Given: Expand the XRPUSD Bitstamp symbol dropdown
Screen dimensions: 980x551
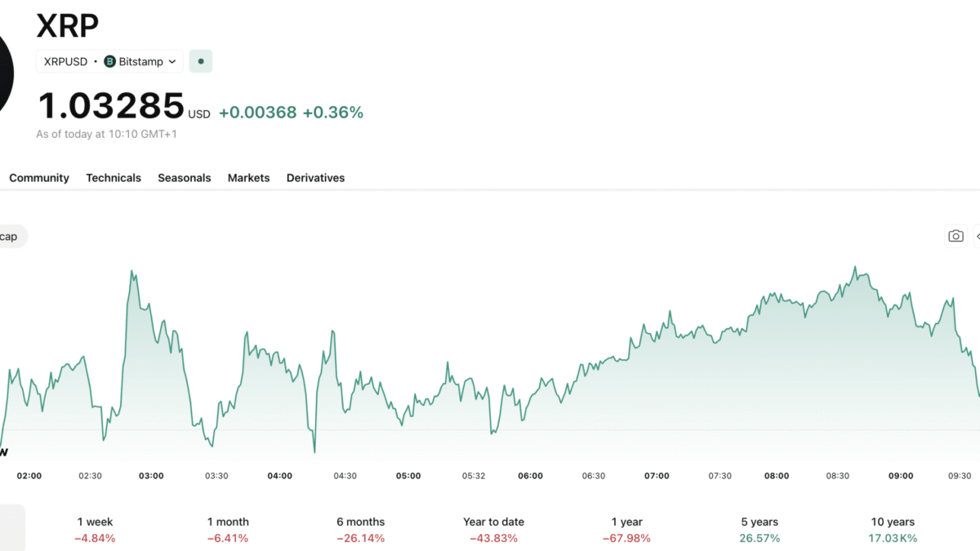Looking at the screenshot, I should click(109, 61).
